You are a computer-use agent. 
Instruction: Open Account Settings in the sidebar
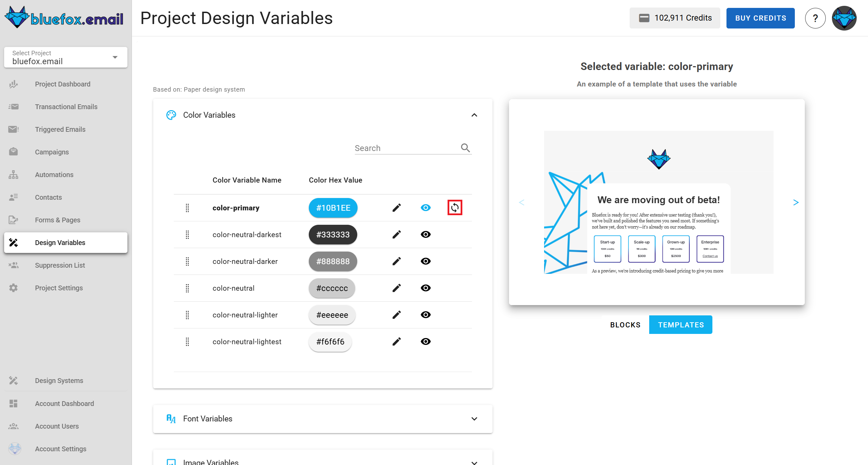(66, 449)
